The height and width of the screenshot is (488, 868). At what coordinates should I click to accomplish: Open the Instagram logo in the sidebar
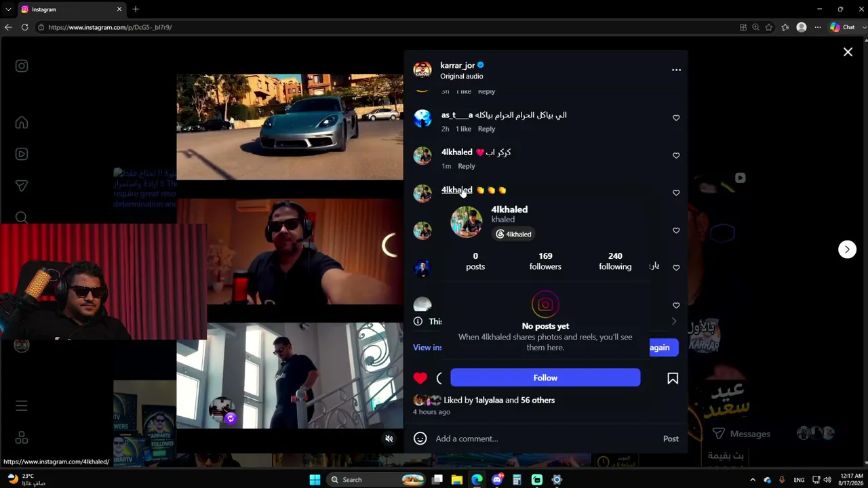pos(22,66)
